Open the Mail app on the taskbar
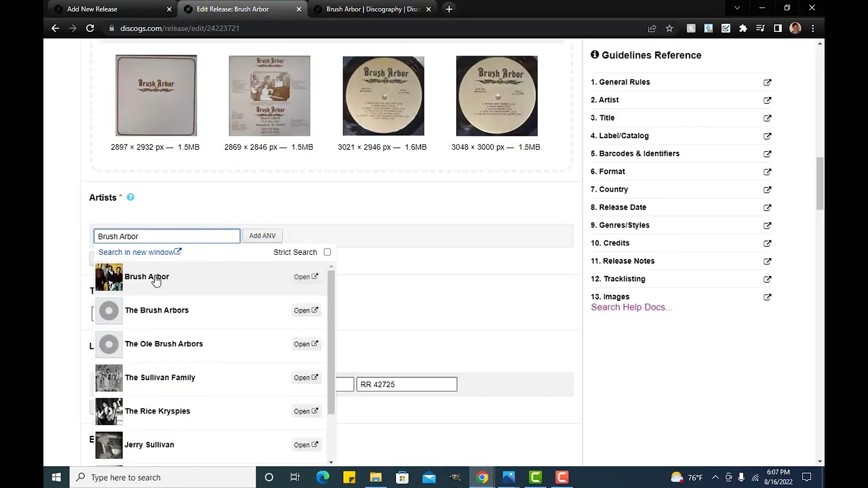Screen dimensions: 868x488 (429, 477)
